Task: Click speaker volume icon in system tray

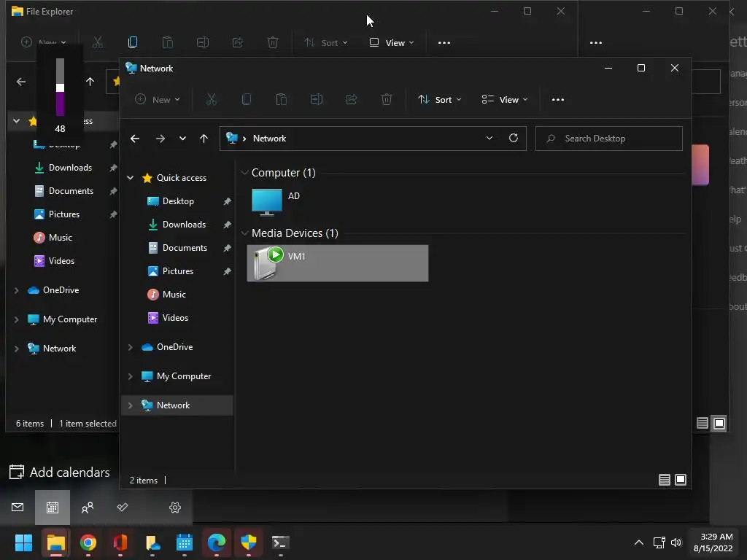Action: pos(676,542)
